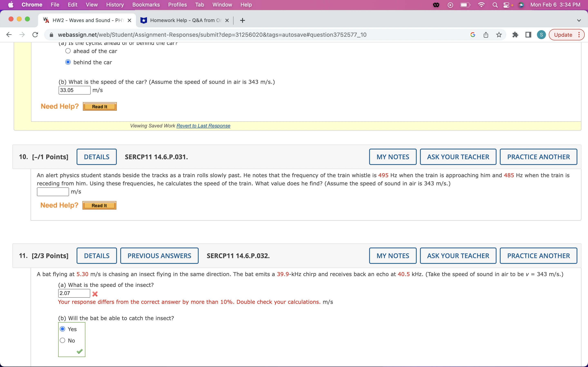Go back using browser back arrow
The width and height of the screenshot is (588, 367).
pos(9,35)
